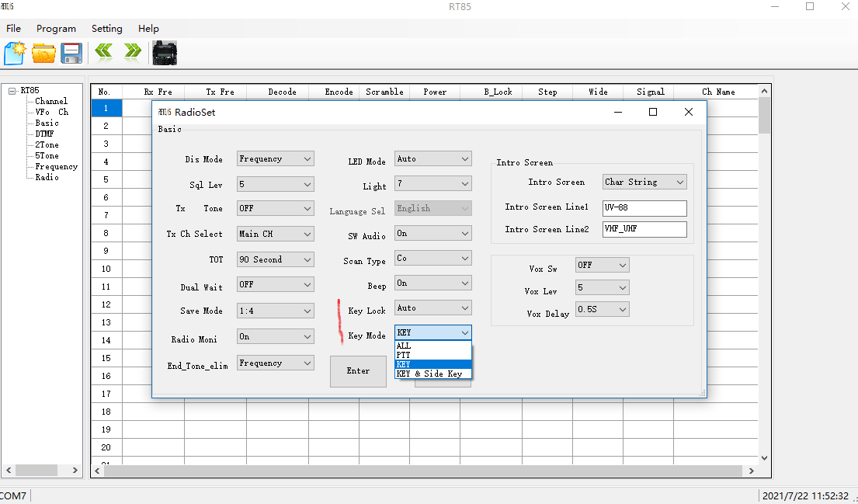Select DTMF in the tree panel

44,134
